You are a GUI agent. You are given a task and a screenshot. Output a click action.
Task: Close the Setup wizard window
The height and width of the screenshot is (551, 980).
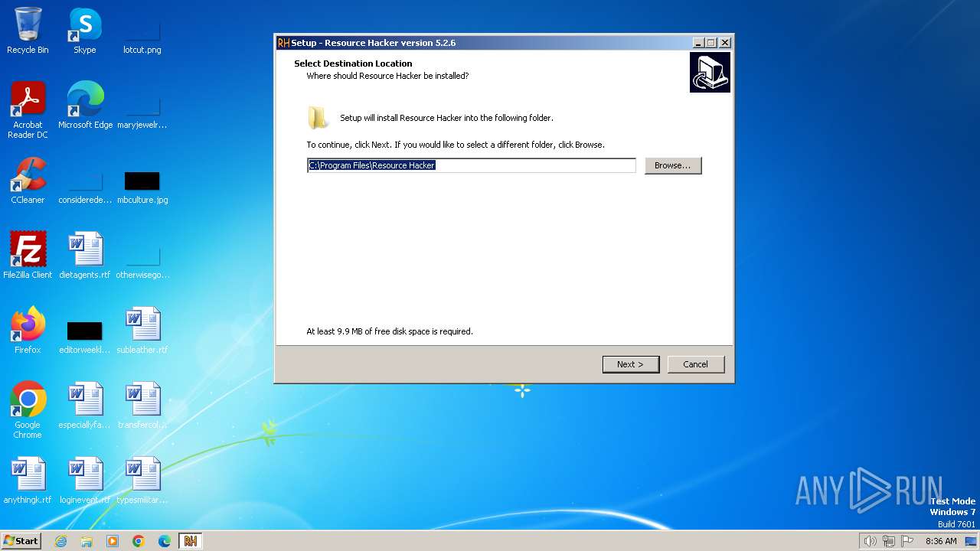coord(725,43)
